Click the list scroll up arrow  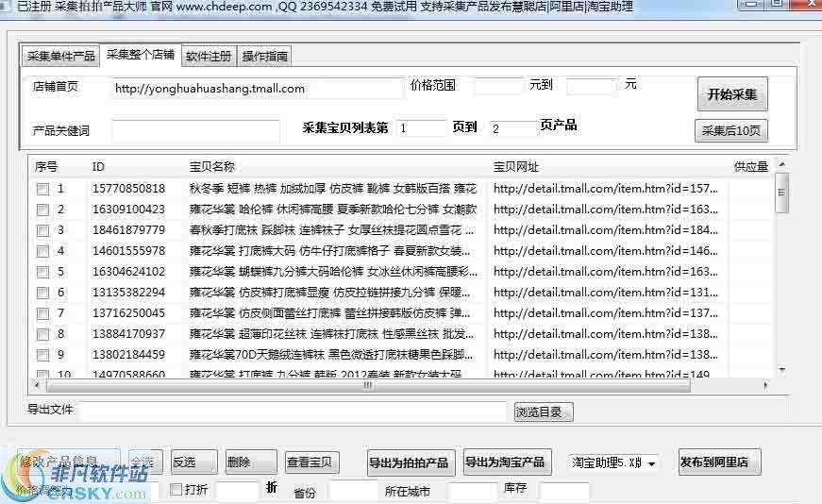click(781, 164)
